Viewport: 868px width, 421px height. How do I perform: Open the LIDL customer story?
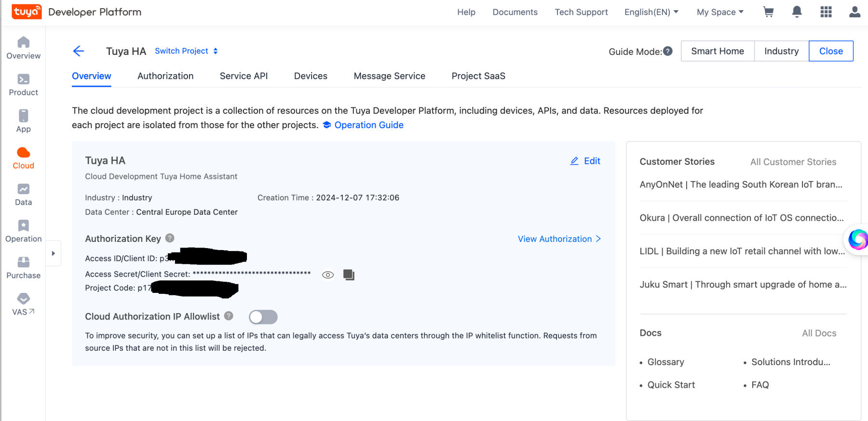tap(743, 251)
